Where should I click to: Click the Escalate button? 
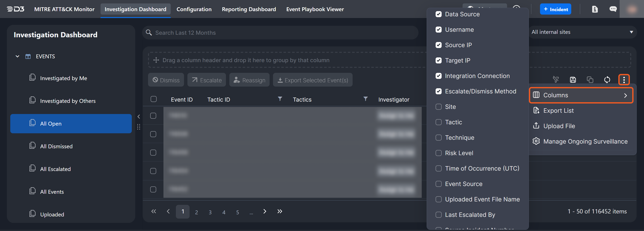coord(206,80)
